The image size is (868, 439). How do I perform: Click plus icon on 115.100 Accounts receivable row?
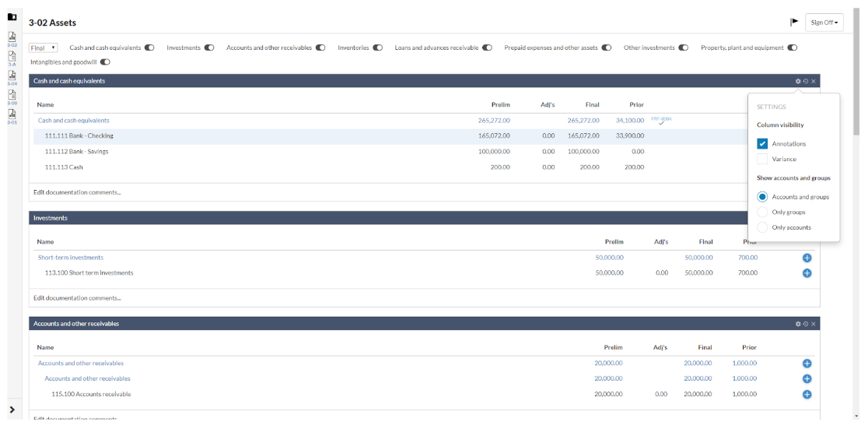tap(807, 395)
